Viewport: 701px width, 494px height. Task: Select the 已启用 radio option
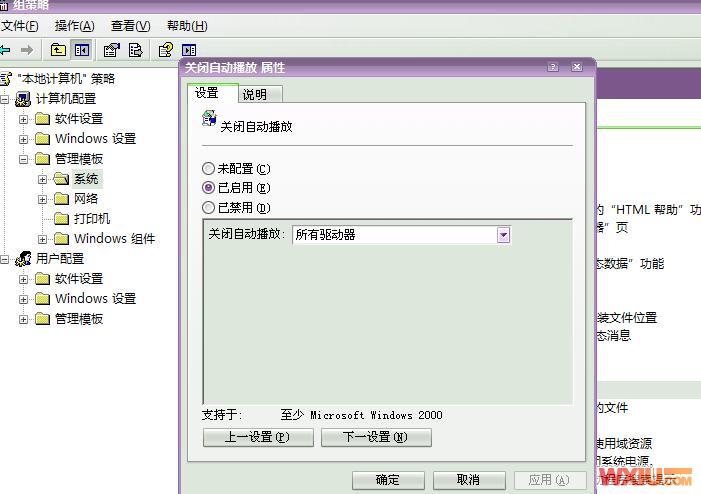208,188
